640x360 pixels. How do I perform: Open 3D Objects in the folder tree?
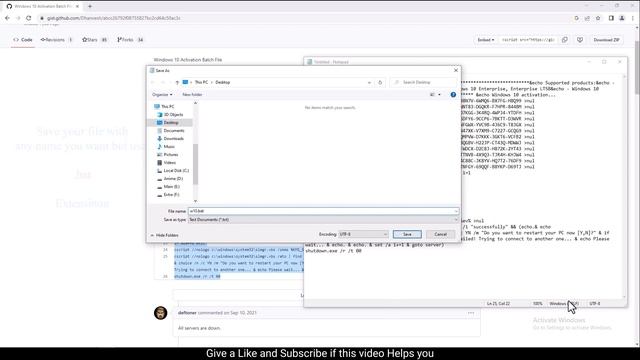tap(173, 115)
